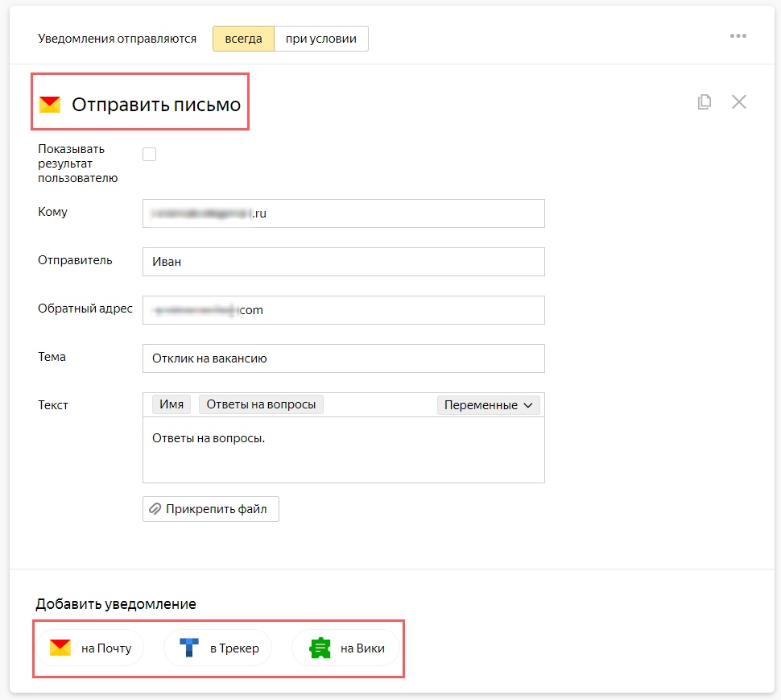781x700 pixels.
Task: Click the Mail envelope icon at bottom
Action: tap(60, 648)
